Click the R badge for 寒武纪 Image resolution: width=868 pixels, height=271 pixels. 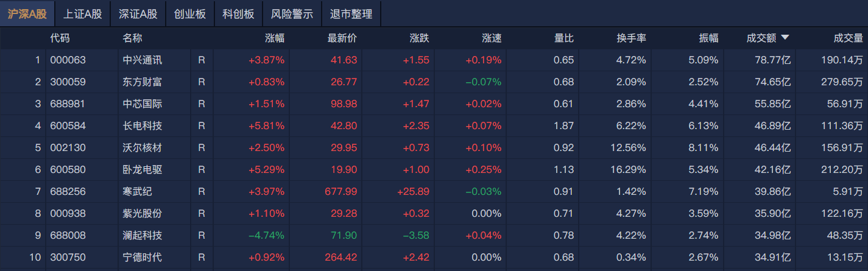[x=202, y=192]
